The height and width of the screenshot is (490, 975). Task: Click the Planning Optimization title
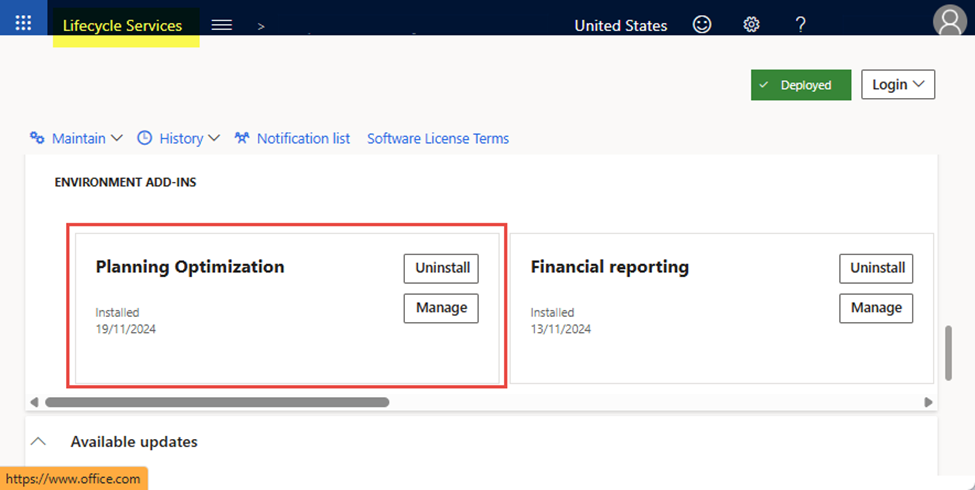pos(190,267)
